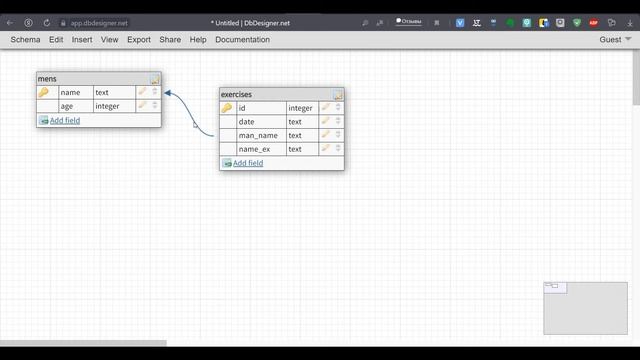This screenshot has width=640, height=360.
Task: Click the address bar app.dbdesigner.net
Action: [99, 23]
